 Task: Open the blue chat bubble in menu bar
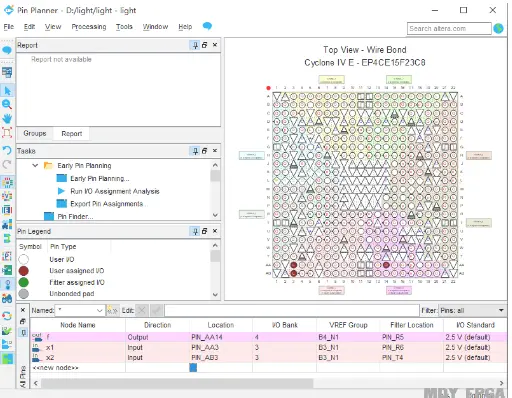(x=207, y=26)
